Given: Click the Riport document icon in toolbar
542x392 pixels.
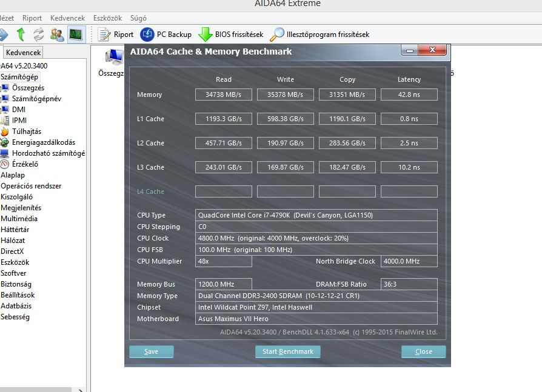Looking at the screenshot, I should [x=104, y=35].
